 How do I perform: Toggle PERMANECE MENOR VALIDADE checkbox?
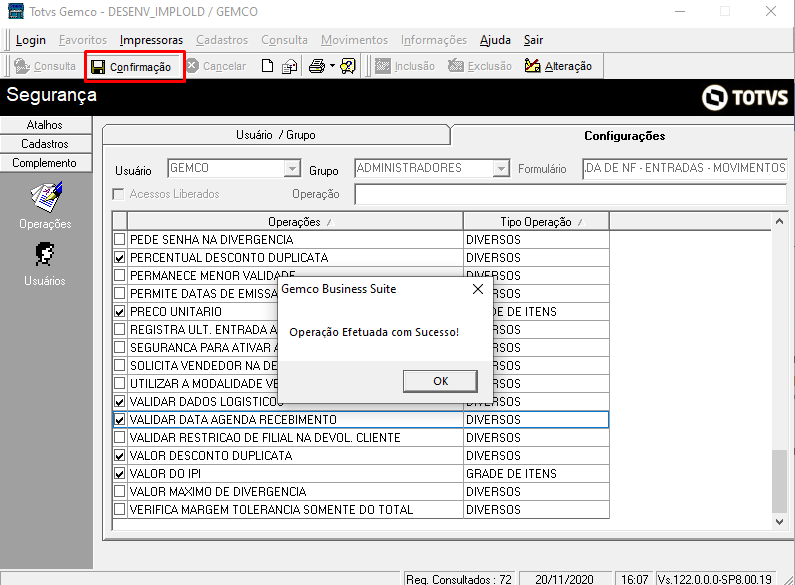[120, 275]
